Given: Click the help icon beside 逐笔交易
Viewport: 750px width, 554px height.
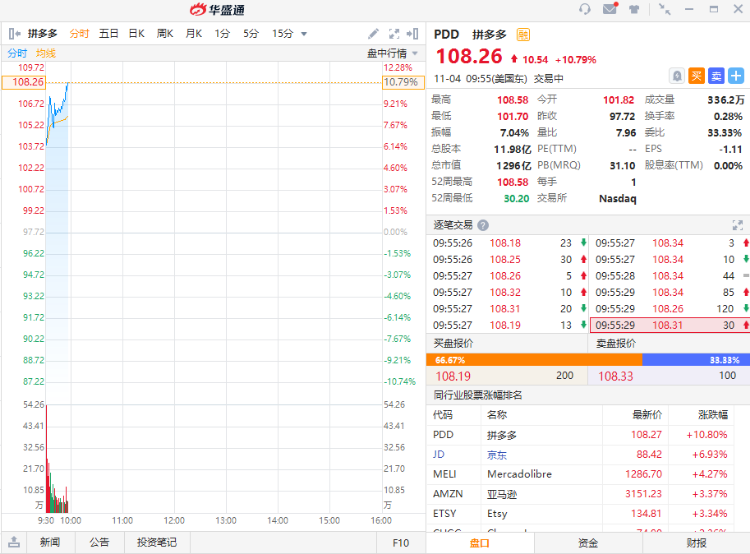Looking at the screenshot, I should [483, 225].
